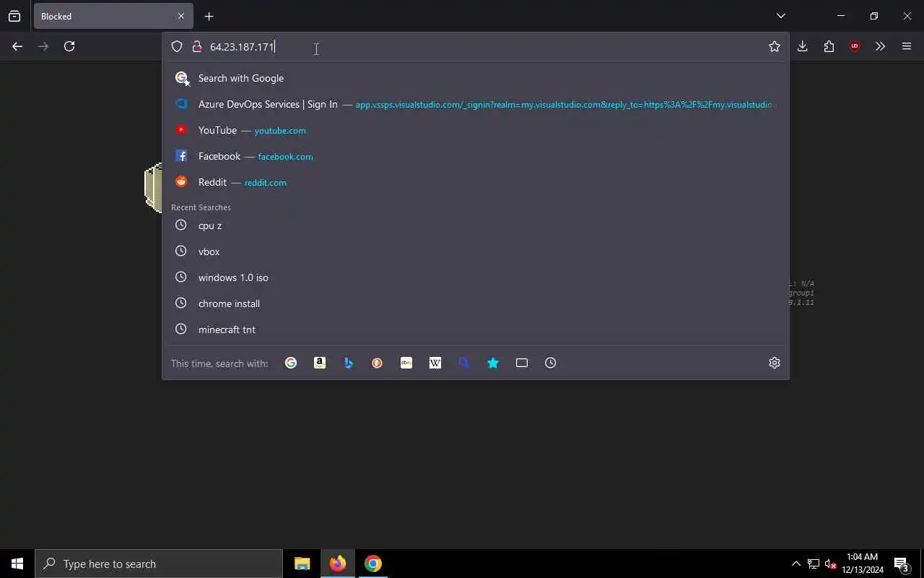This screenshot has width=924, height=578.
Task: Open File Explorer from taskbar
Action: 302,564
